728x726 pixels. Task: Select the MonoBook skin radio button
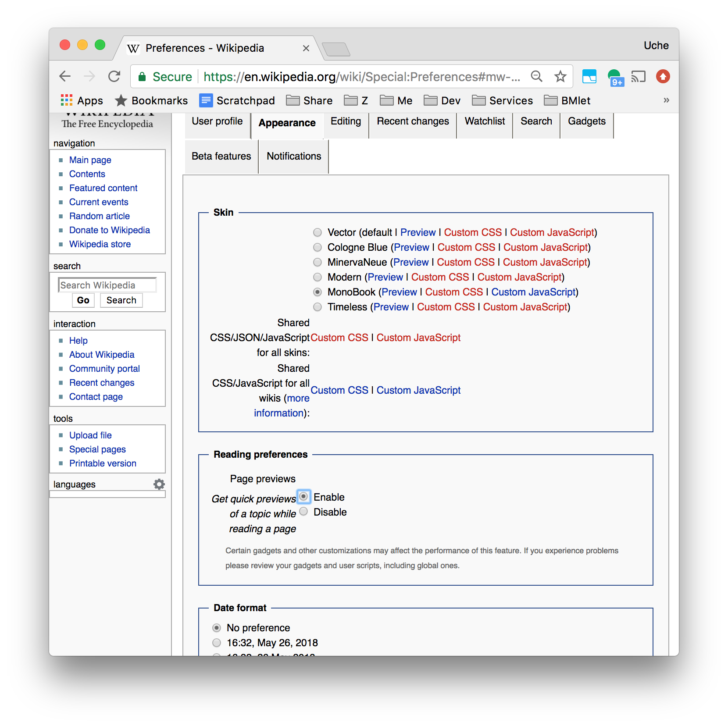[x=318, y=292]
